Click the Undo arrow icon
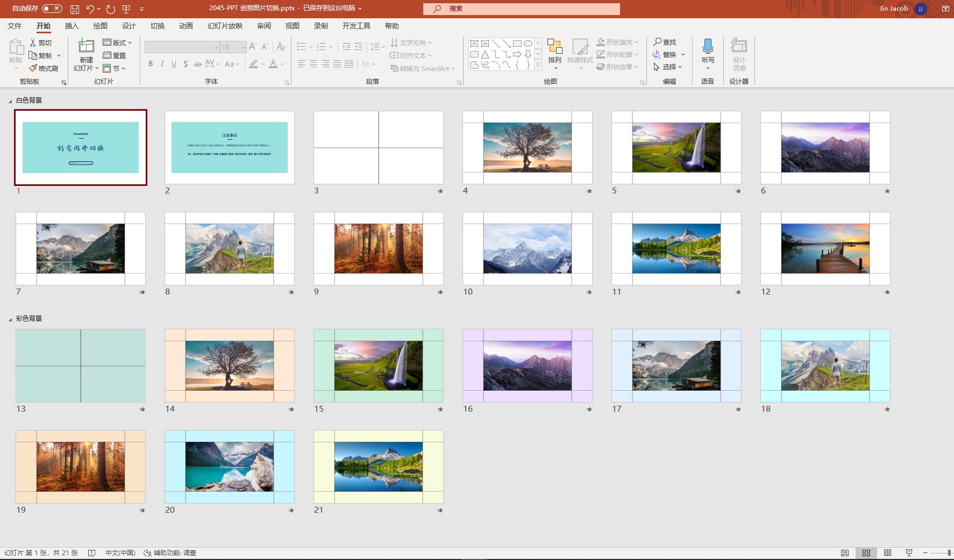The image size is (954, 560). [x=90, y=9]
